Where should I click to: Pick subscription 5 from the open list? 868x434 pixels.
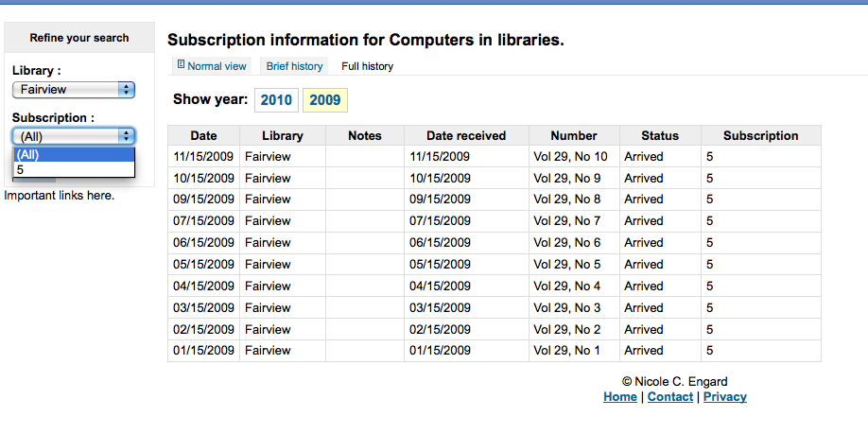pos(74,169)
